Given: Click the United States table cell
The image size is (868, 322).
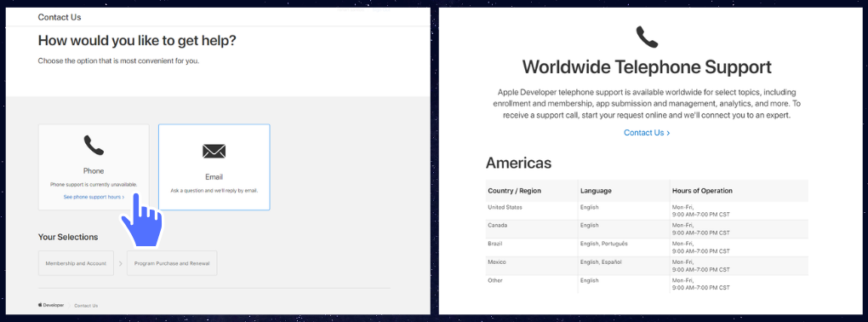Looking at the screenshot, I should click(x=531, y=210).
